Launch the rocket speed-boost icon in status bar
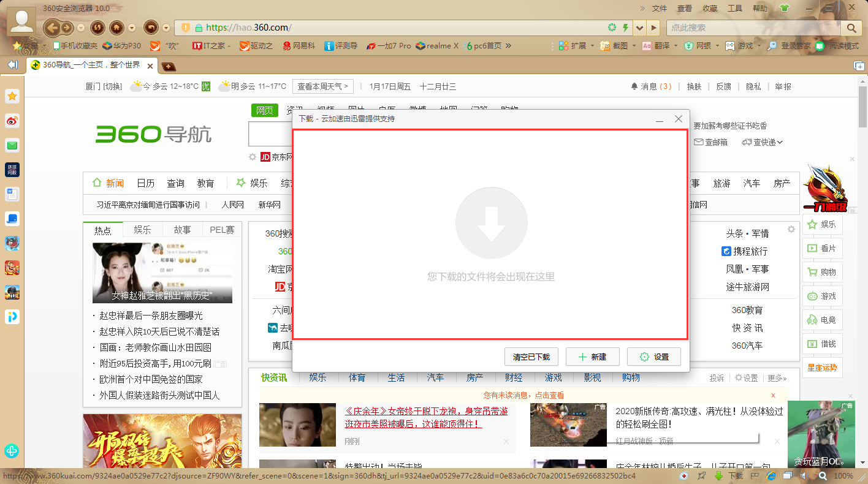The width and height of the screenshot is (868, 484). click(x=701, y=476)
